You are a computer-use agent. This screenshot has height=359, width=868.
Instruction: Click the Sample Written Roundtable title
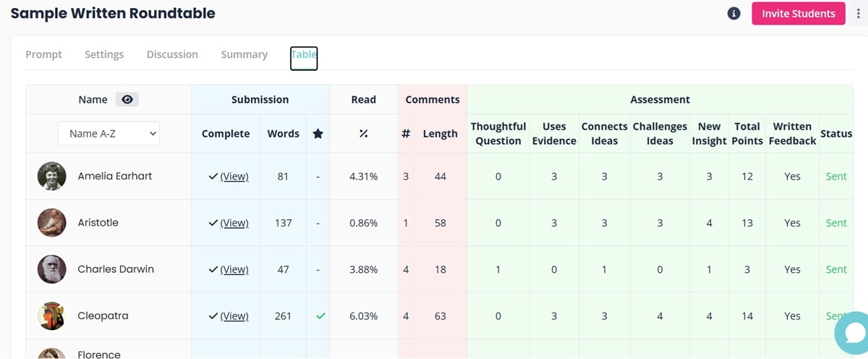point(113,13)
